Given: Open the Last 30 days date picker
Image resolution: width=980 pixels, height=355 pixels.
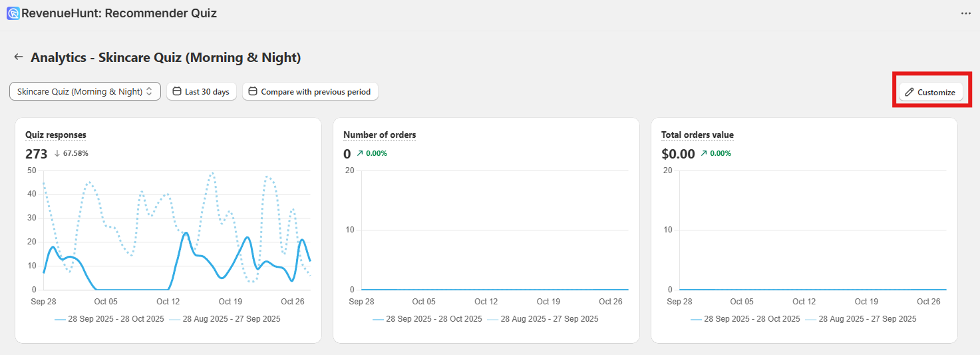Looking at the screenshot, I should click(x=202, y=91).
